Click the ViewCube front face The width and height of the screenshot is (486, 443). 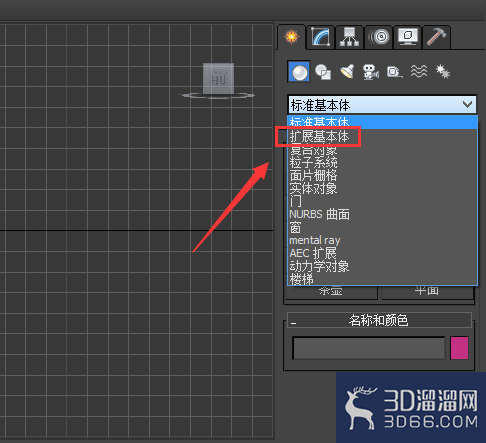tap(218, 78)
